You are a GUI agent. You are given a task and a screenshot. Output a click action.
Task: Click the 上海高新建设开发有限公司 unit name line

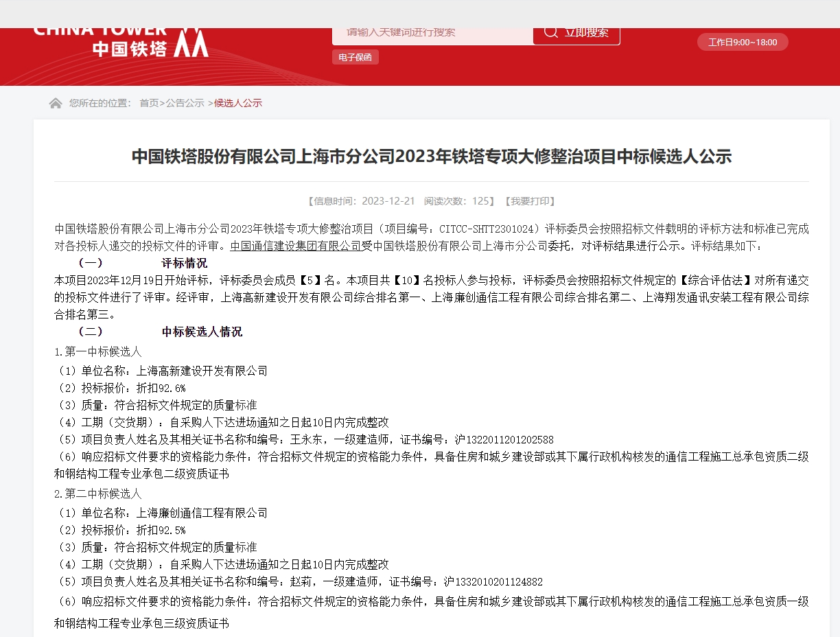[161, 371]
